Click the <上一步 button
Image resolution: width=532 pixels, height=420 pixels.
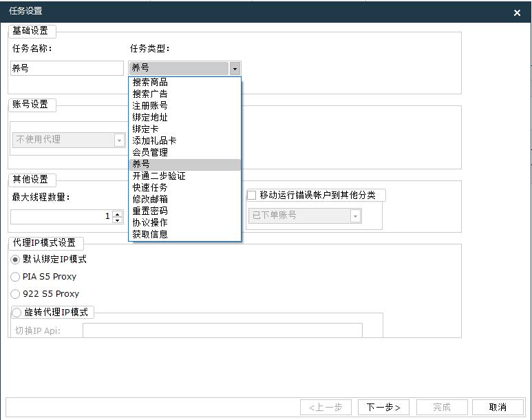coord(326,407)
